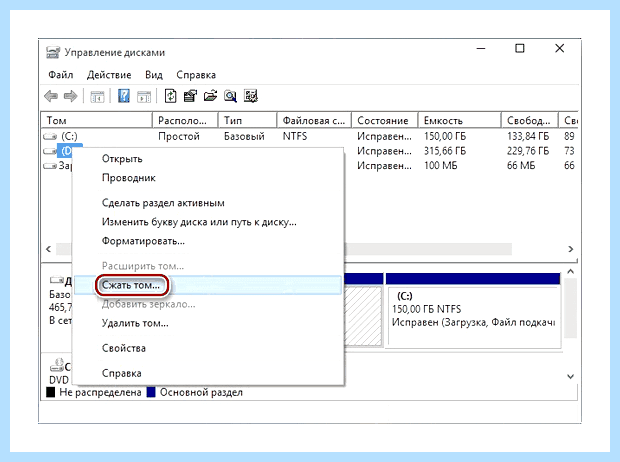The height and width of the screenshot is (462, 620).
Task: Click the NTFS file system cell
Action: pos(295,136)
